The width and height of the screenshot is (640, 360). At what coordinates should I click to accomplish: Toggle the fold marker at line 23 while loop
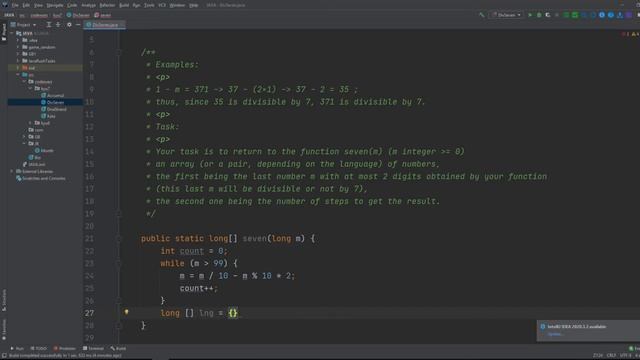119,263
